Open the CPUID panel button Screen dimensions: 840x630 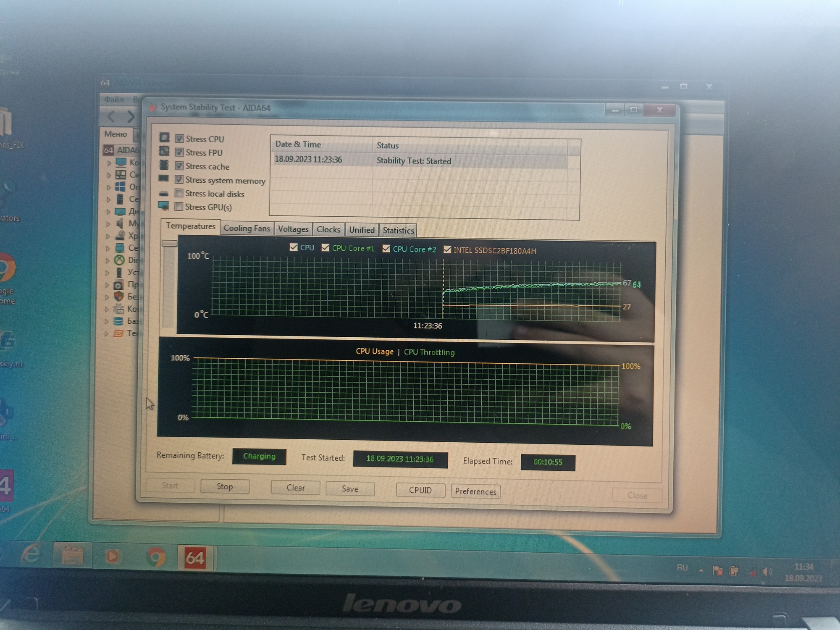420,490
